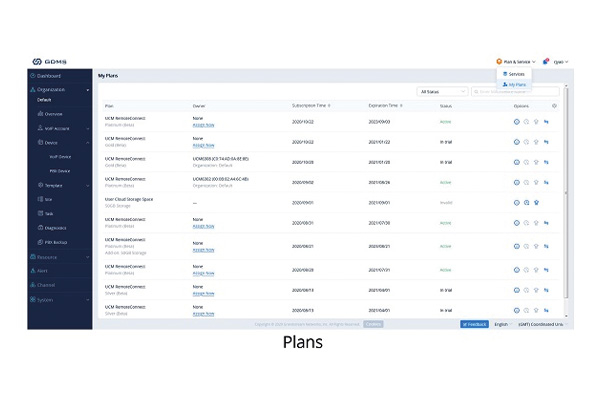Click the blue arrows icon in the UCM6308 row
This screenshot has height=400, width=600.
(x=546, y=162)
